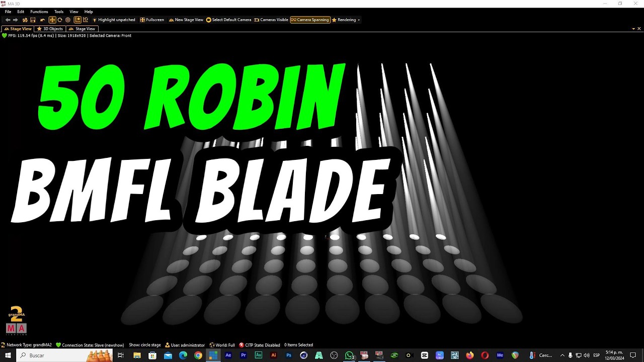The image size is (644, 362).
Task: Open After Effects from the taskbar
Action: coord(228,355)
